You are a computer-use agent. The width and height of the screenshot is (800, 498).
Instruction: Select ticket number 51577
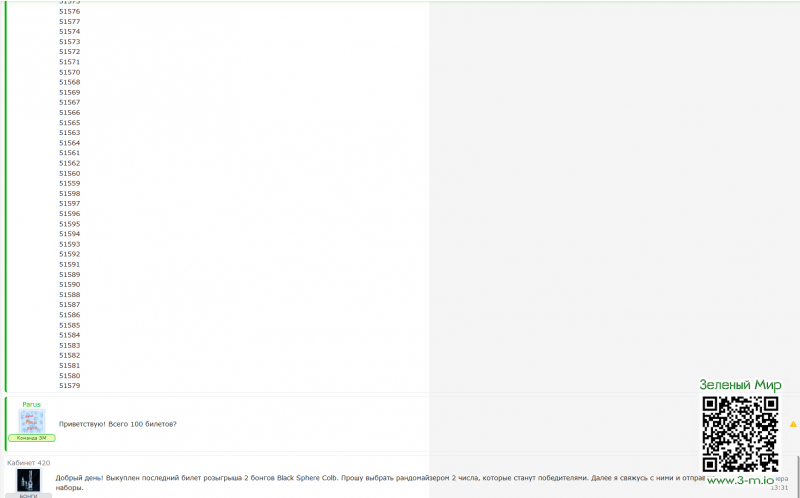tap(69, 21)
